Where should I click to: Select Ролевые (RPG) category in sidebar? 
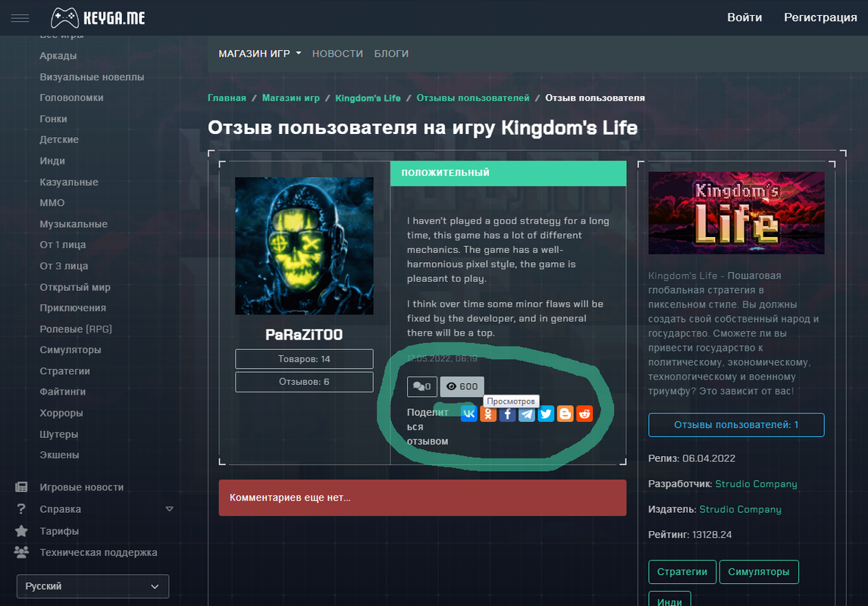coord(76,329)
